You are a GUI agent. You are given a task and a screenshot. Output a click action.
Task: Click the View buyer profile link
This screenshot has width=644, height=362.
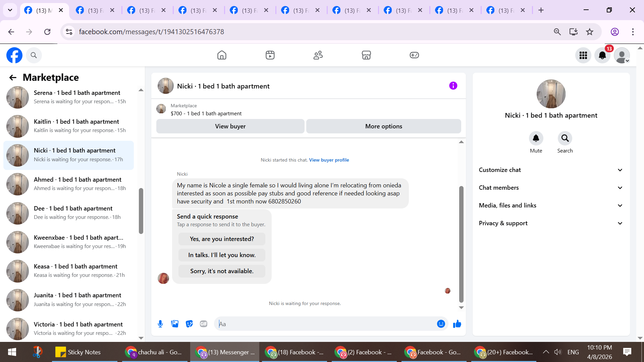point(329,160)
